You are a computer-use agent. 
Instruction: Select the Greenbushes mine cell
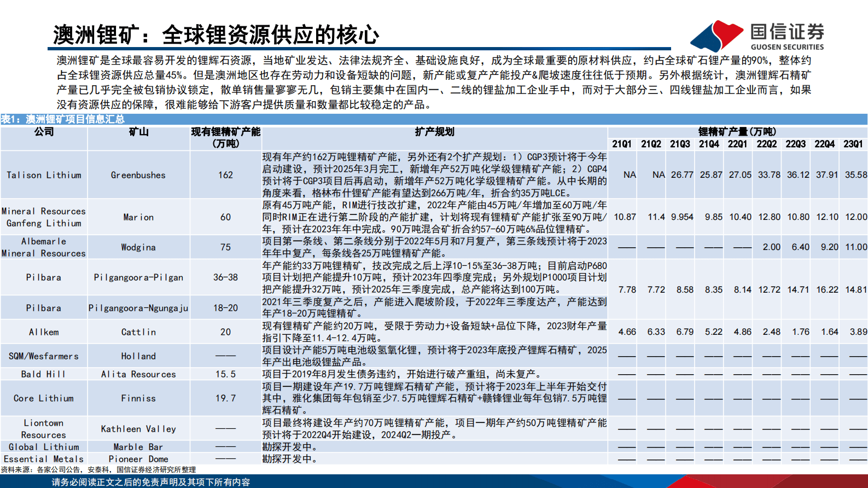coord(138,175)
